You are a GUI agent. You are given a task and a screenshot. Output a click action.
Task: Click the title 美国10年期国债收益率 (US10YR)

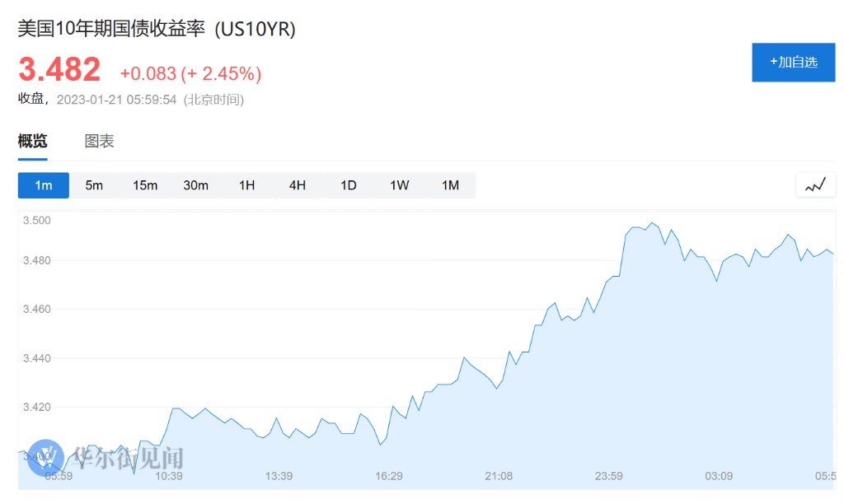(x=157, y=29)
